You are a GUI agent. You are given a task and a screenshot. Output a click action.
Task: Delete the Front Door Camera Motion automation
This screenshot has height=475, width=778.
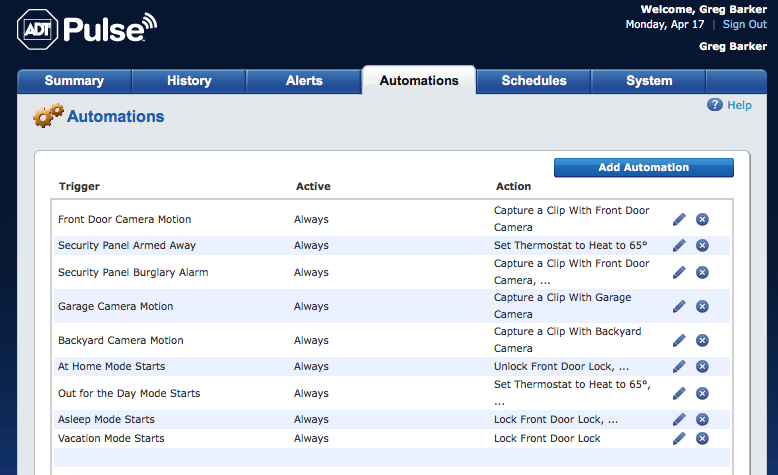[x=702, y=219]
